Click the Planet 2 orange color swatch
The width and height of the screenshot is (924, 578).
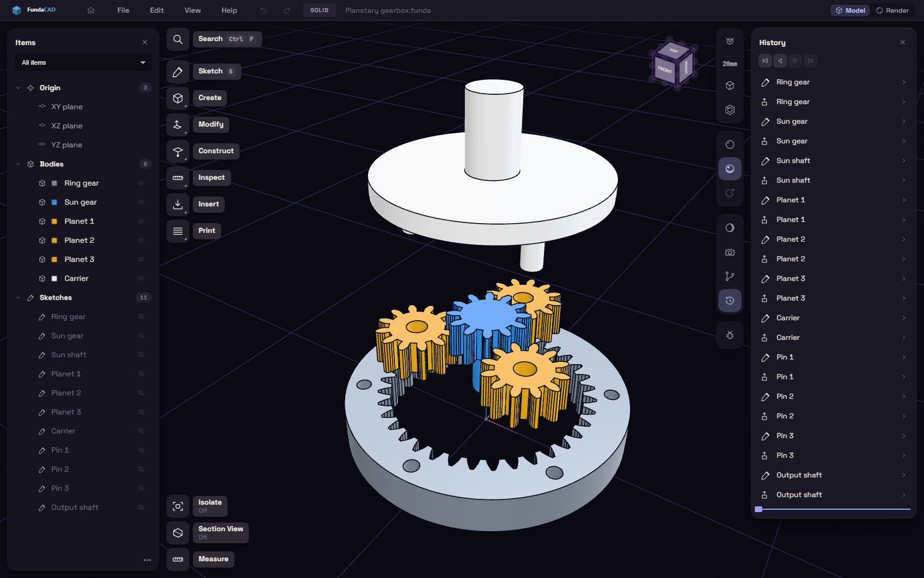click(x=54, y=240)
